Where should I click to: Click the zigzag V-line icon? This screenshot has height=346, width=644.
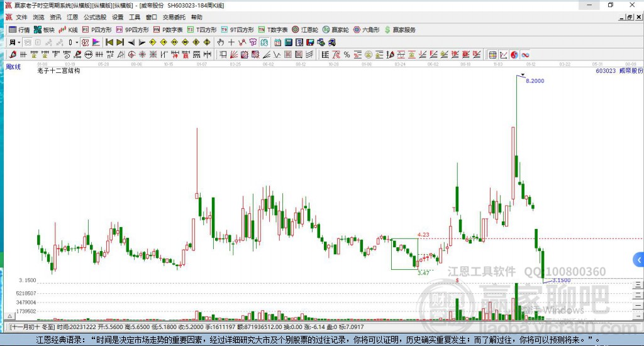click(277, 55)
